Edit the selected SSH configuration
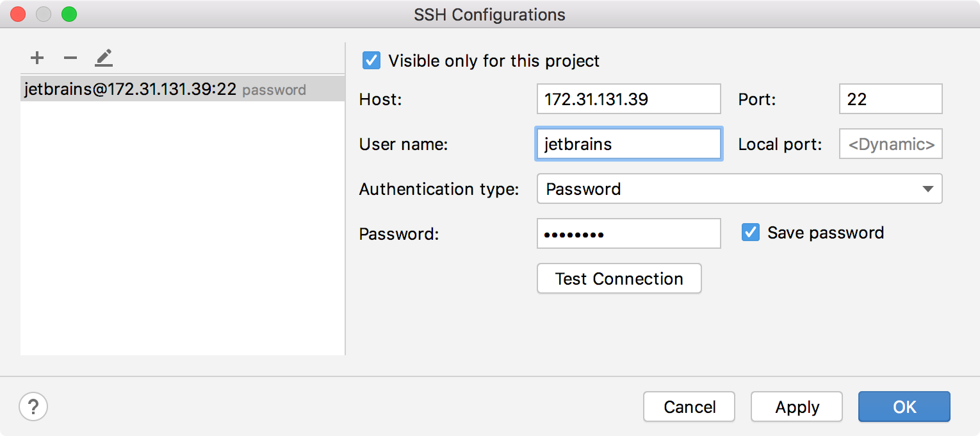 tap(103, 58)
